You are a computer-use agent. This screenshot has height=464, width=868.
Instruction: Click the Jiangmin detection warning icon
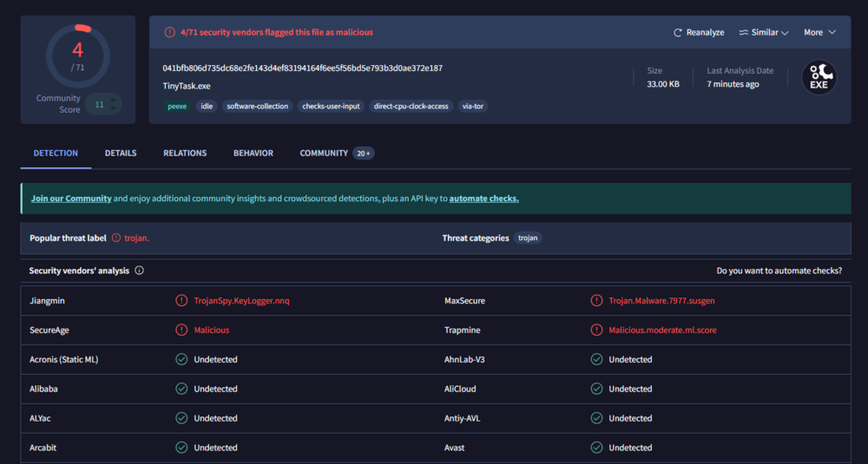(181, 301)
